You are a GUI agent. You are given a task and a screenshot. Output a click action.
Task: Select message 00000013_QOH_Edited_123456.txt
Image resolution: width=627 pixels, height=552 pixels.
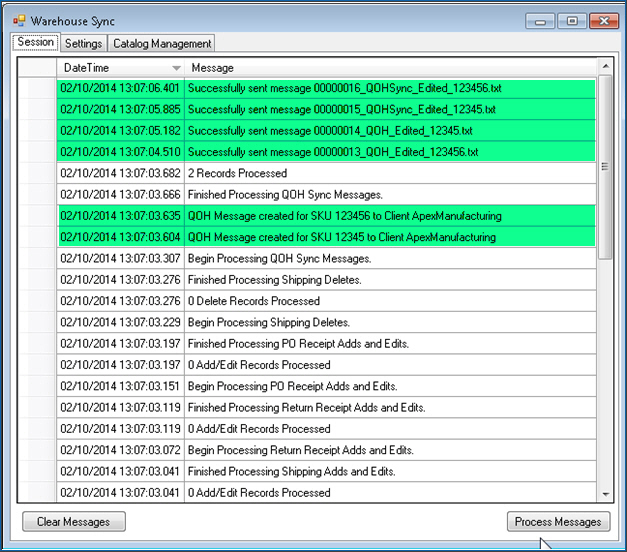(390, 152)
